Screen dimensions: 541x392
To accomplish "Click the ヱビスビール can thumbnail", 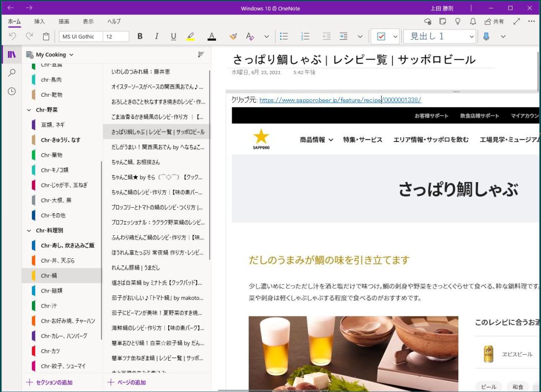I will coord(488,354).
